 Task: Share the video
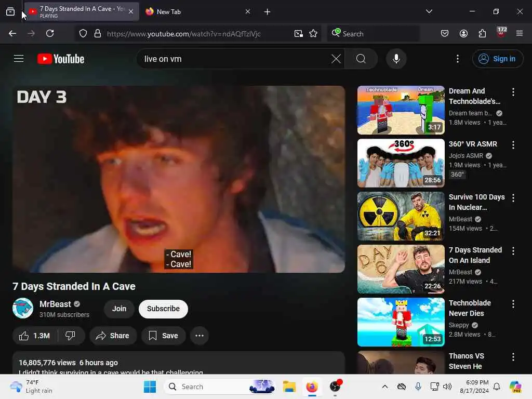(113, 336)
